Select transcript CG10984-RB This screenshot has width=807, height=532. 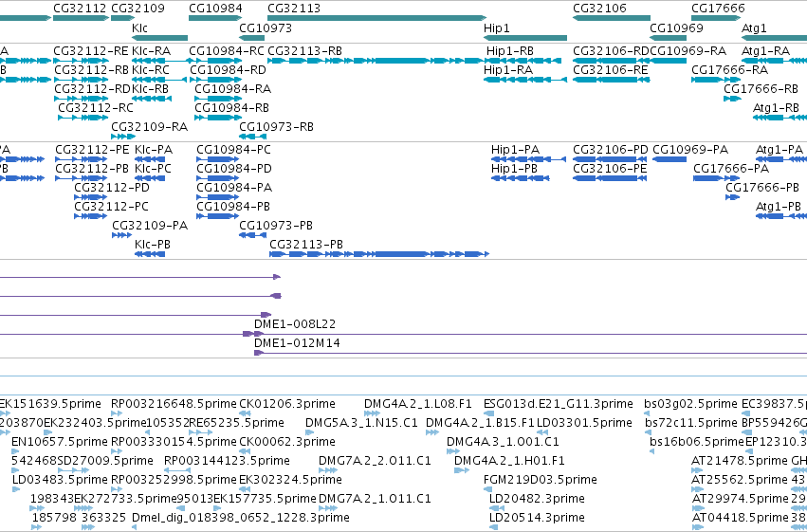(x=231, y=108)
